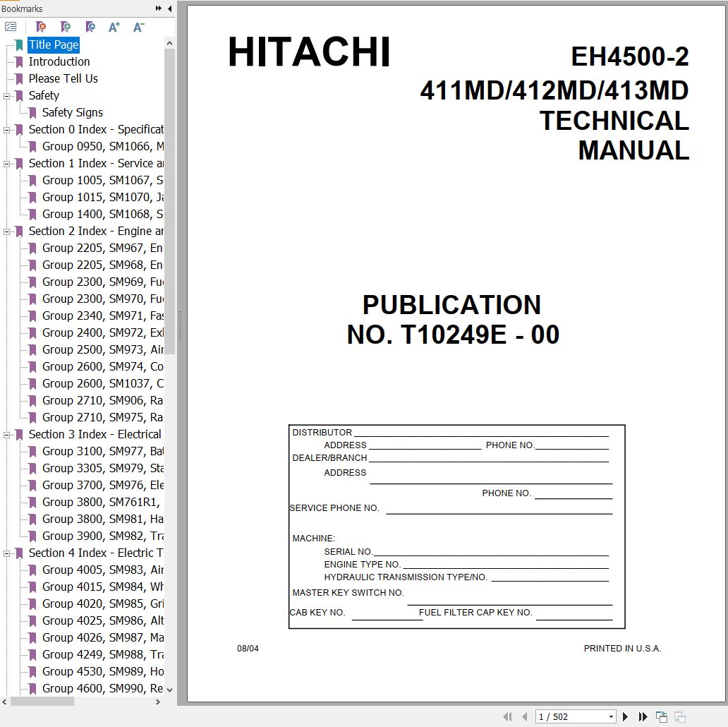The height and width of the screenshot is (727, 728).
Task: Open Group 3100, SM977 bookmark
Action: point(102,452)
